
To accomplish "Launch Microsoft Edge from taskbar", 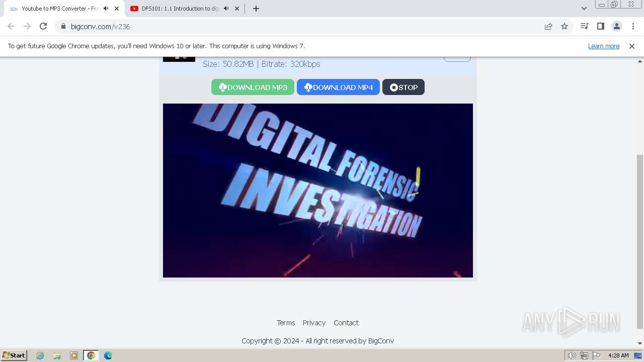I will (108, 355).
